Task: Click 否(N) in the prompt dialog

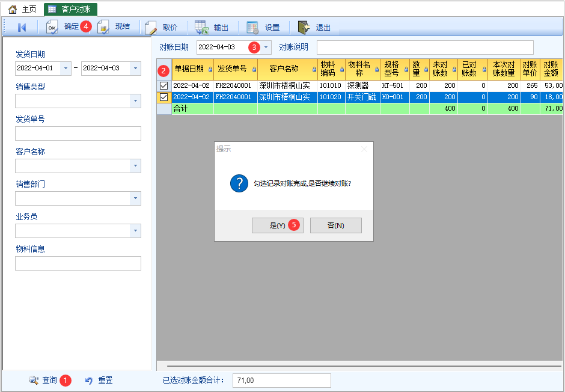Action: coord(336,225)
